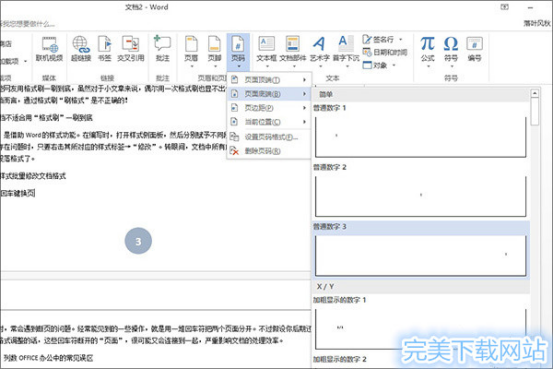
Task: Click 日期和时间 button
Action: pyautogui.click(x=385, y=52)
